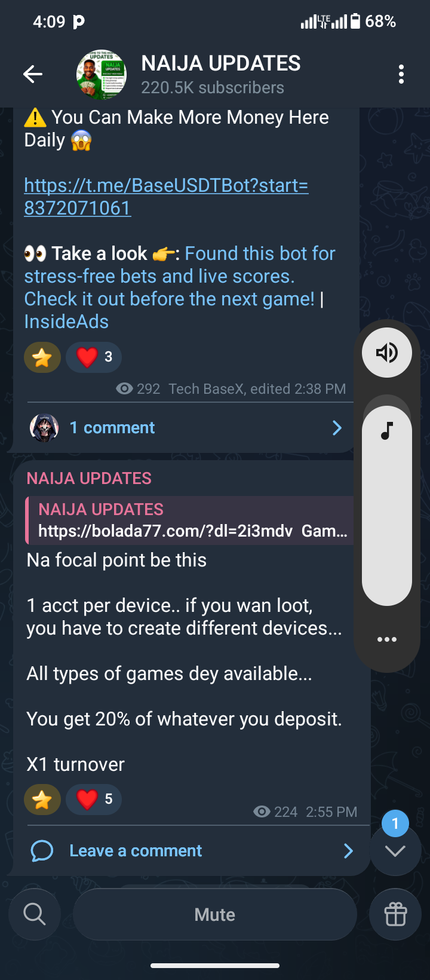Image resolution: width=430 pixels, height=980 pixels.
Task: Toggle star reaction on bolada77 post
Action: (42, 800)
